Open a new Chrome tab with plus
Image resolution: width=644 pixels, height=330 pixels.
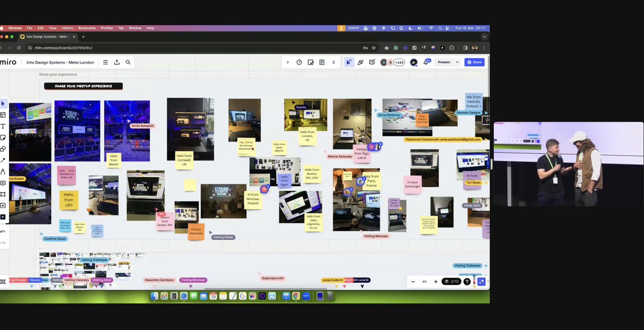pos(83,36)
